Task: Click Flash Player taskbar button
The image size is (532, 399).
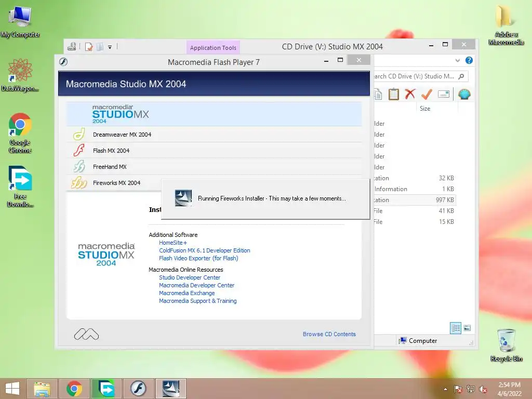Action: [x=138, y=389]
